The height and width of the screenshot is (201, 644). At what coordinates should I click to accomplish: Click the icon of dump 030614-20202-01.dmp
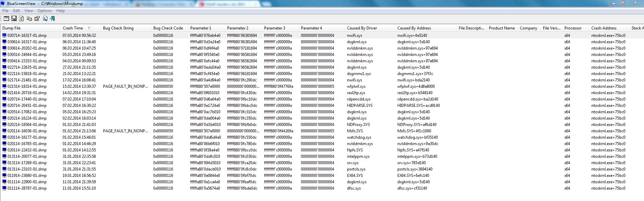pyautogui.click(x=4, y=48)
